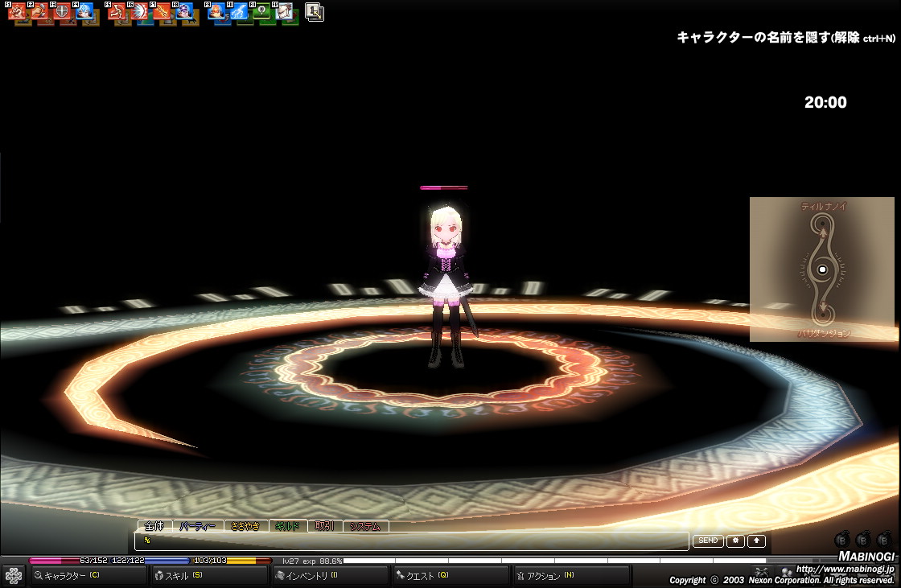
Task: Click the blonde character in the center
Action: [x=446, y=286]
